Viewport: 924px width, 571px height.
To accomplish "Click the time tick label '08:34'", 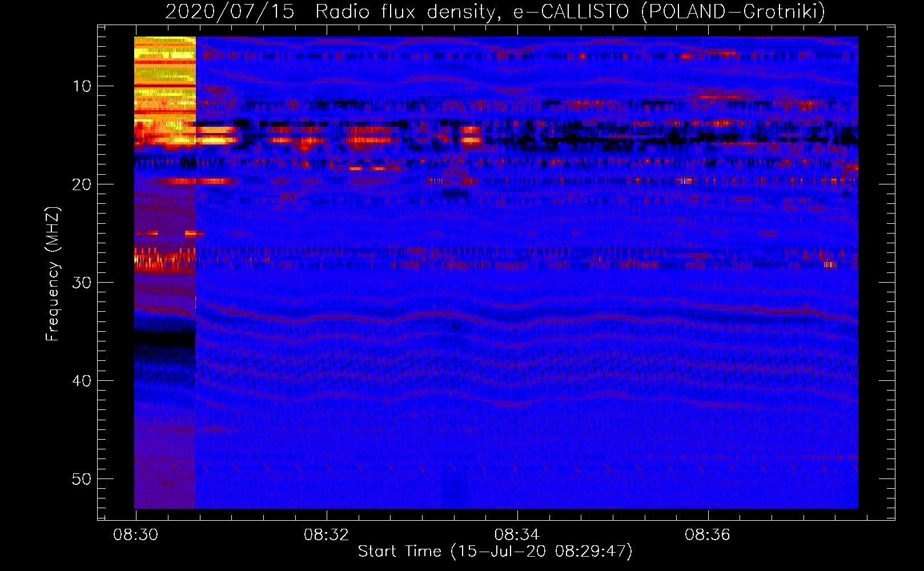I will [517, 535].
